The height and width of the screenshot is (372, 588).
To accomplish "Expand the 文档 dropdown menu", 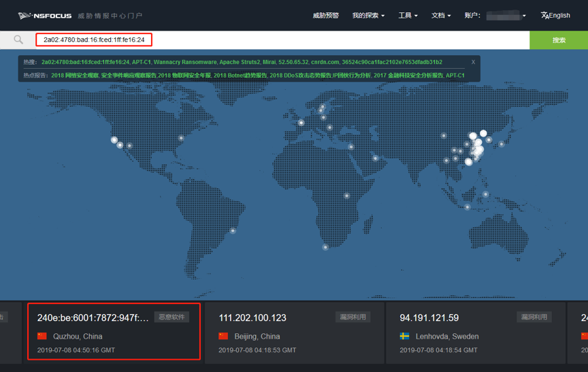I will click(441, 15).
